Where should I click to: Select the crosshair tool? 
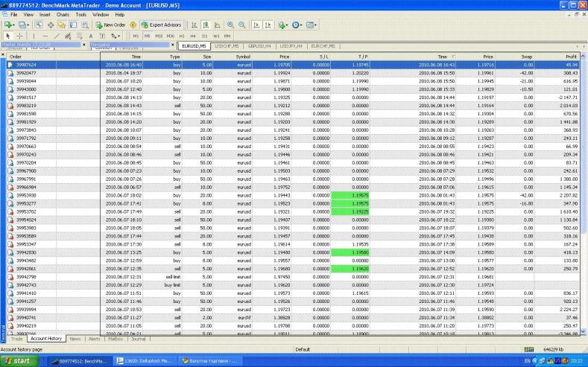tap(19, 36)
